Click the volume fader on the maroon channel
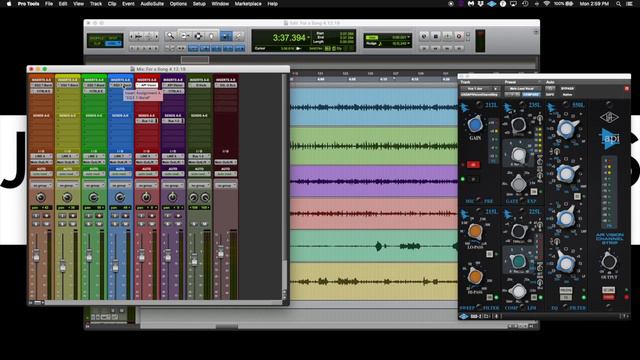The height and width of the screenshot is (360, 640). pyautogui.click(x=221, y=251)
